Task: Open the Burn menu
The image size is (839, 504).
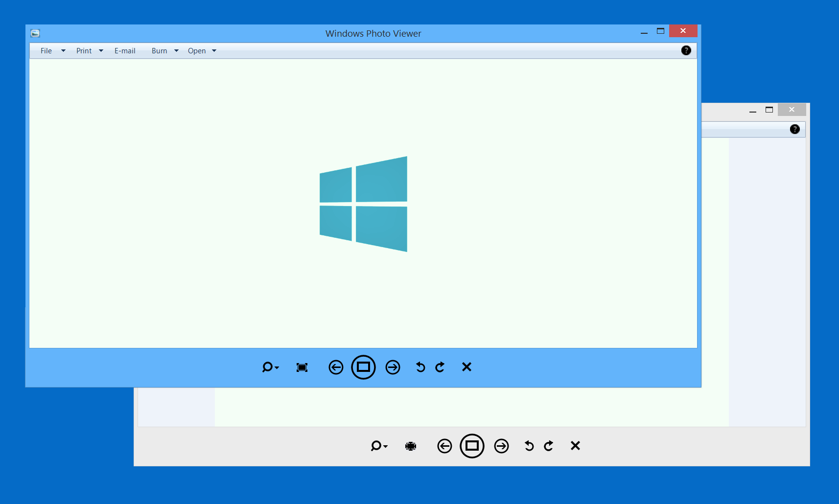Action: (x=159, y=51)
